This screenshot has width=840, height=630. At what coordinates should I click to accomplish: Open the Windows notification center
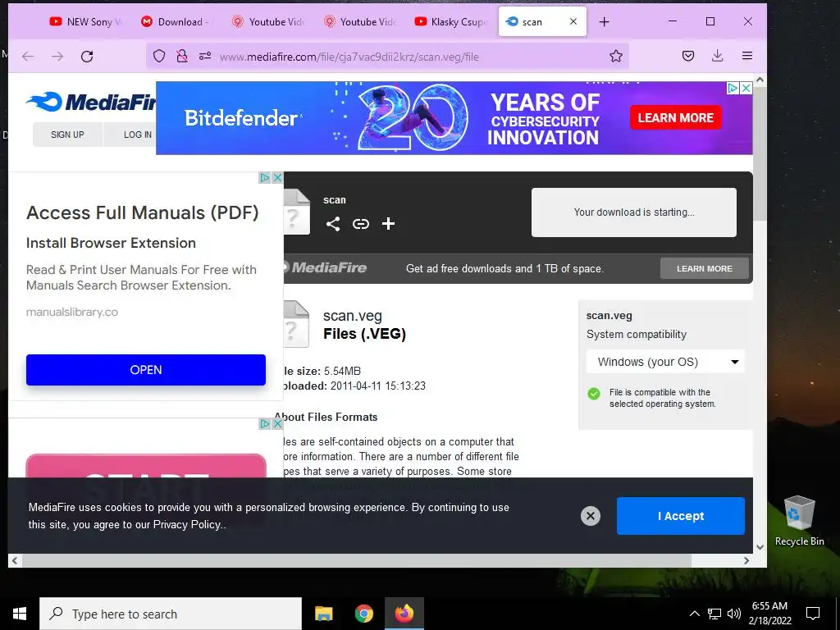click(813, 614)
